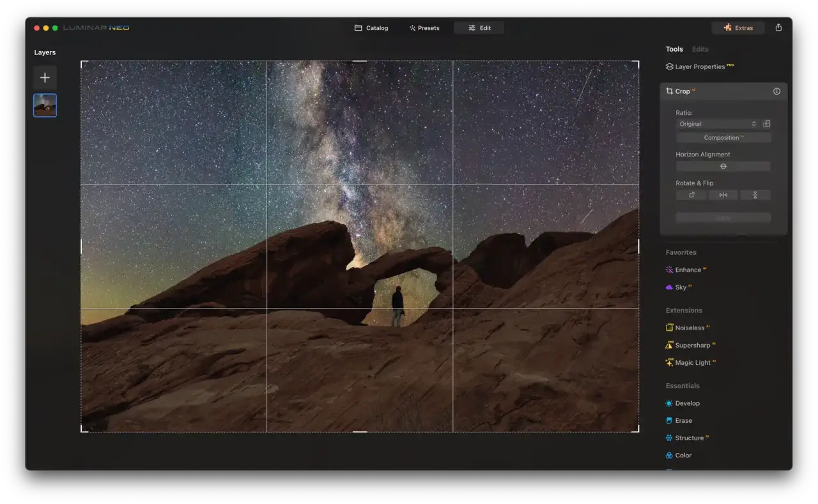Collapse the Crop tool panel
818x504 pixels.
(x=682, y=91)
